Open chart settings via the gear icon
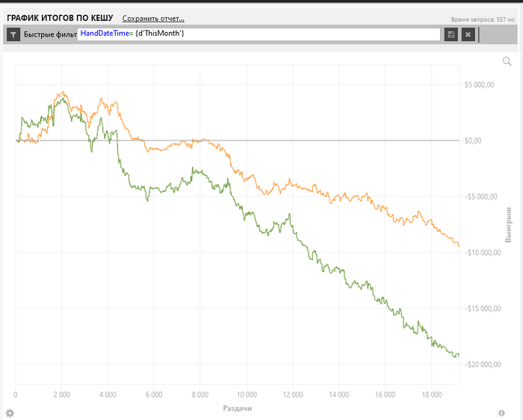Viewport: 523px width, 420px height. click(10, 413)
